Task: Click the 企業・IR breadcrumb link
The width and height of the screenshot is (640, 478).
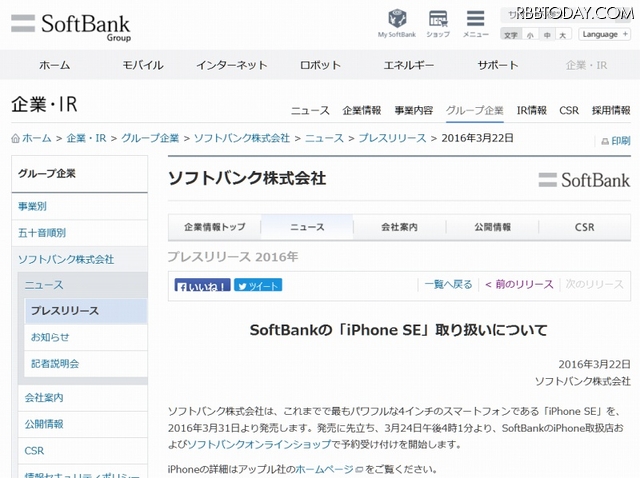Action: [x=86, y=138]
